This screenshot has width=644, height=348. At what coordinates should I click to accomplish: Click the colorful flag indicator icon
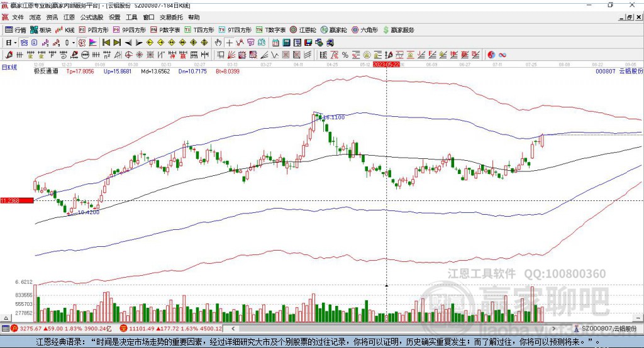(93, 43)
